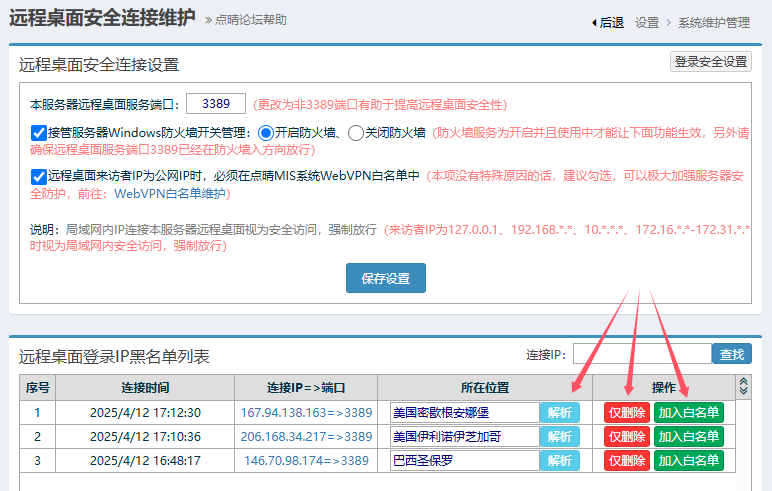Screen dimensions: 772x491
Task: Click 仅删除 for IP 206.168.34.217
Action: coord(626,437)
